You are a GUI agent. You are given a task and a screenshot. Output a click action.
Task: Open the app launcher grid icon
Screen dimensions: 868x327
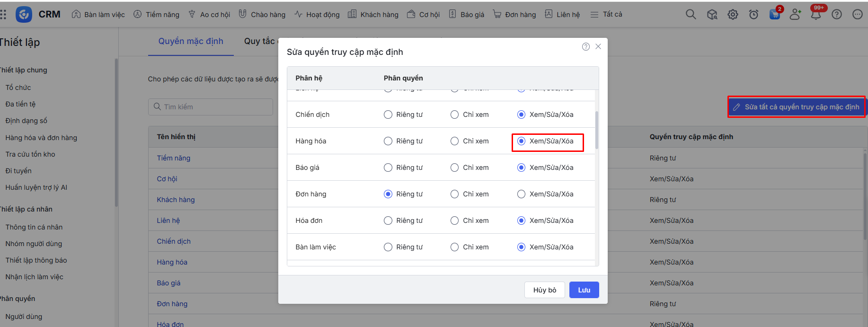(x=3, y=15)
